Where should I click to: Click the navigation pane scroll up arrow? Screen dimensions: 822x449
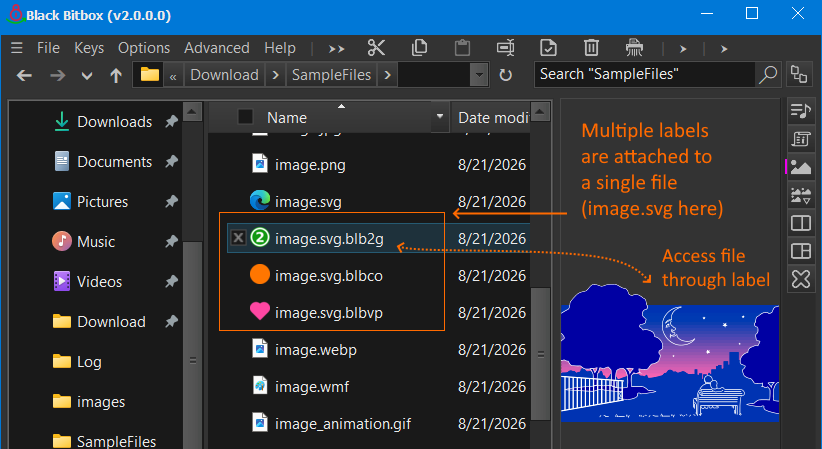[192, 111]
